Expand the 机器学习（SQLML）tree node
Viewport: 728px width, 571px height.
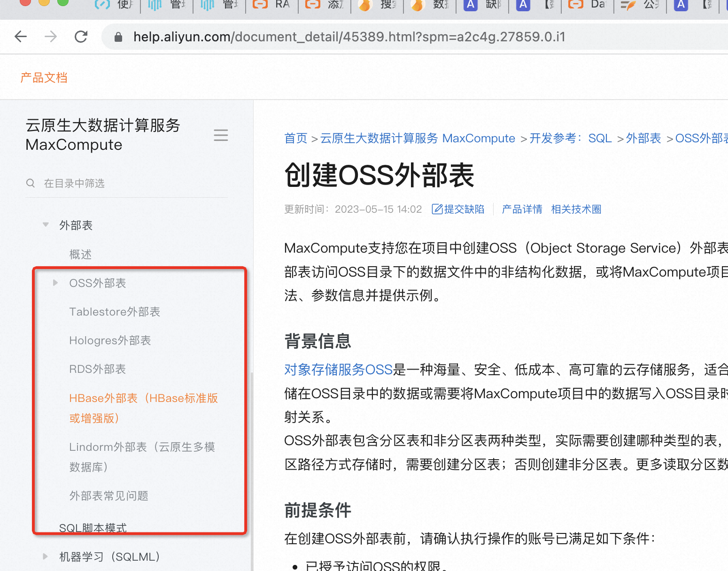point(46,556)
